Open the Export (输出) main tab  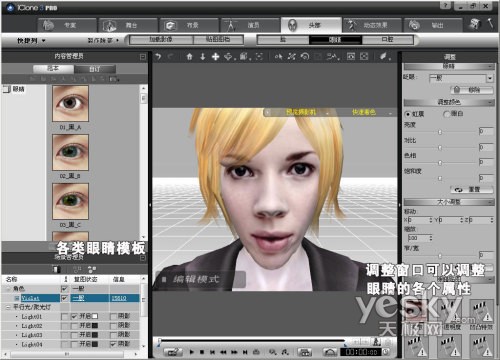point(433,25)
